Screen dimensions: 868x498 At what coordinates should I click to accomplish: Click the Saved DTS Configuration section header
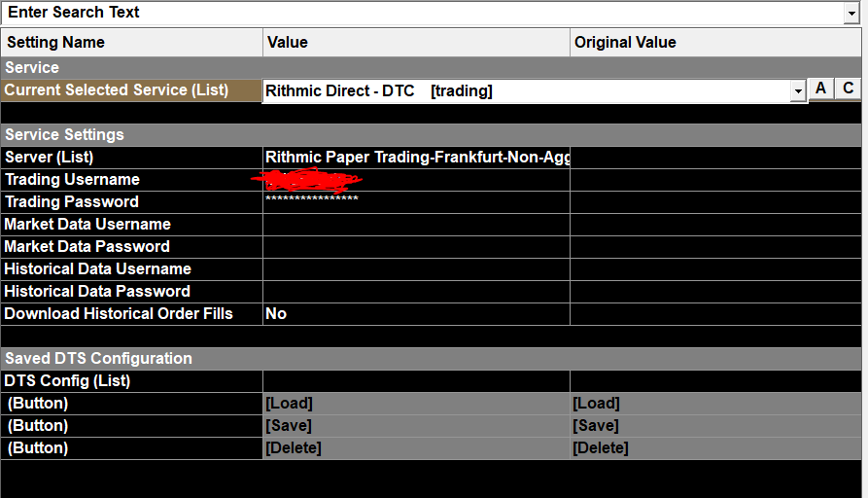click(432, 358)
